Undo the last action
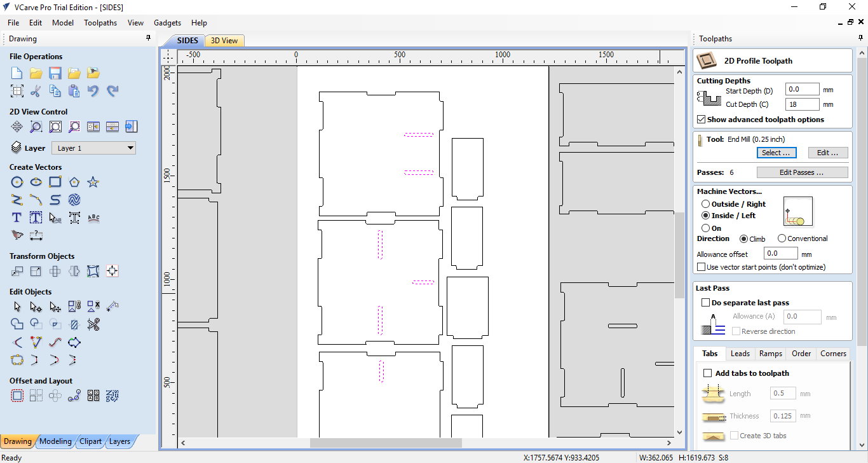The image size is (868, 463). [93, 91]
